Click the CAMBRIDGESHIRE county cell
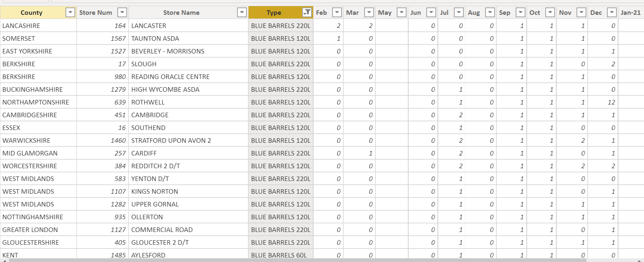This screenshot has height=262, width=644. click(x=38, y=115)
